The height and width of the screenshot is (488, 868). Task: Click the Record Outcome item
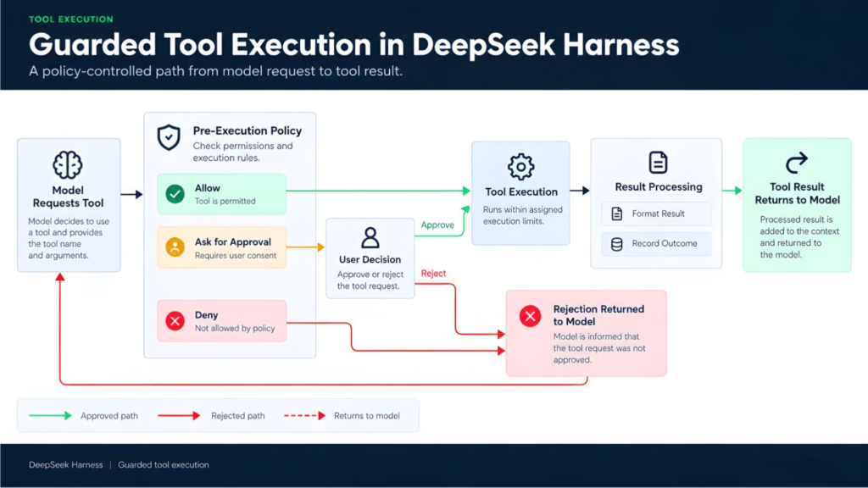tap(657, 244)
